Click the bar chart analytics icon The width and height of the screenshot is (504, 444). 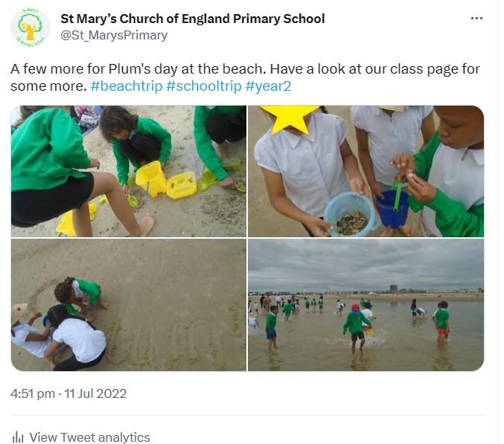(18, 437)
